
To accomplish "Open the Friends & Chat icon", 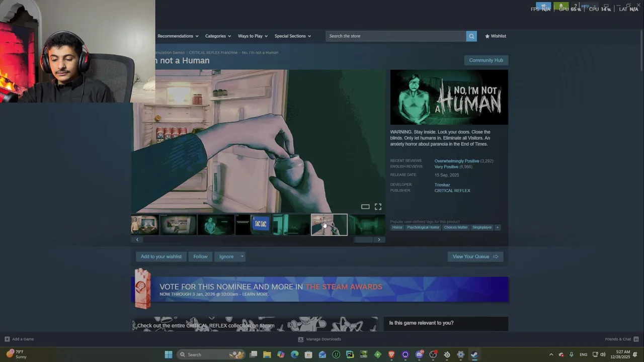I will coord(636,339).
